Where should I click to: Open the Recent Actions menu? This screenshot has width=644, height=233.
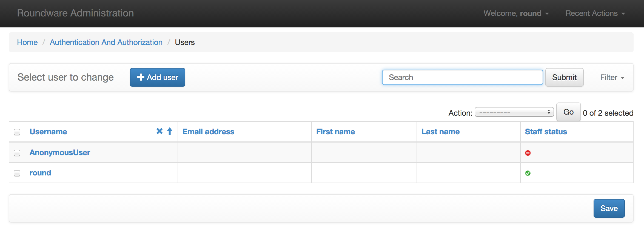click(x=595, y=13)
